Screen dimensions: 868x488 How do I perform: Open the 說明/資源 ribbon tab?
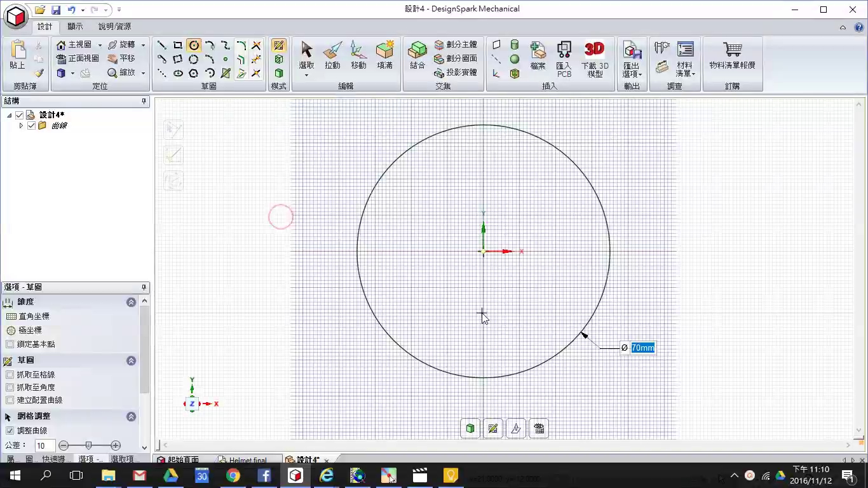tap(115, 27)
